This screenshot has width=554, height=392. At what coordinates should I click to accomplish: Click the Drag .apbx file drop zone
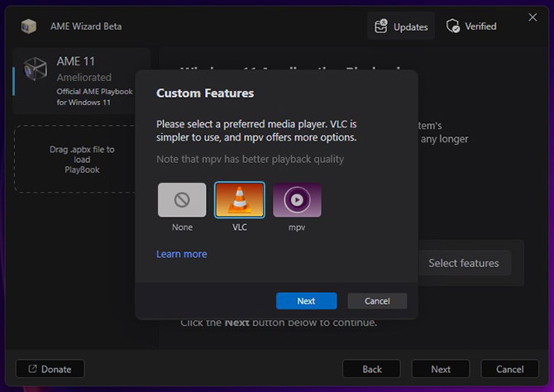pyautogui.click(x=75, y=159)
